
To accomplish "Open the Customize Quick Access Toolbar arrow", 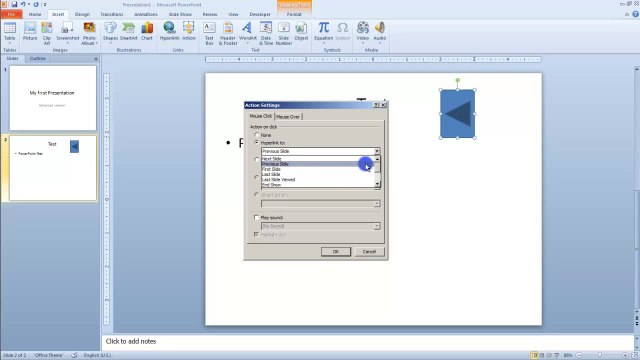I will click(44, 4).
